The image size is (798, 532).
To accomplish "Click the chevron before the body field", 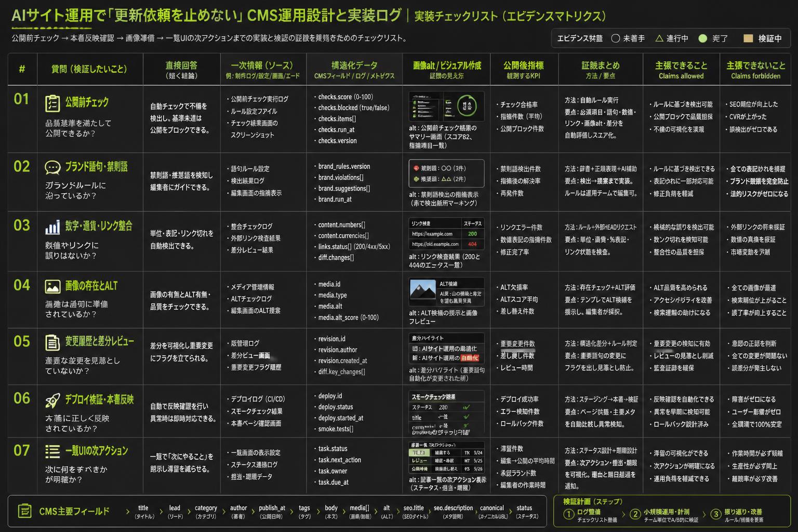I will [x=318, y=512].
